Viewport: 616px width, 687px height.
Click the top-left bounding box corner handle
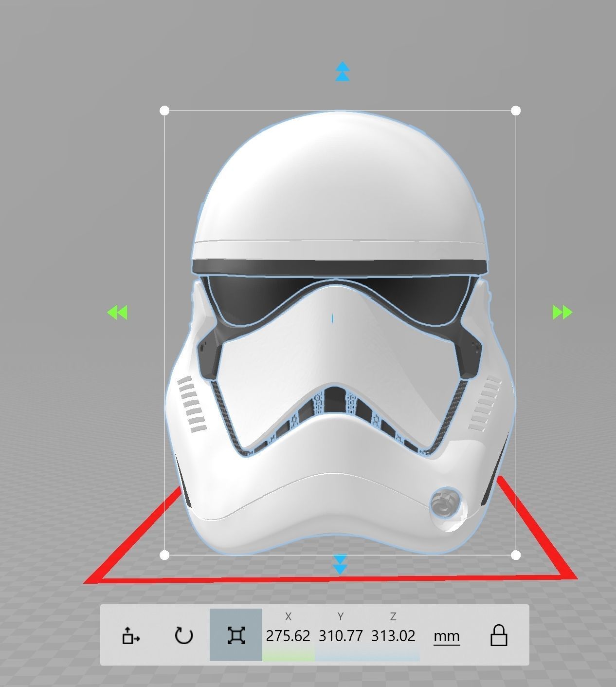pos(164,111)
